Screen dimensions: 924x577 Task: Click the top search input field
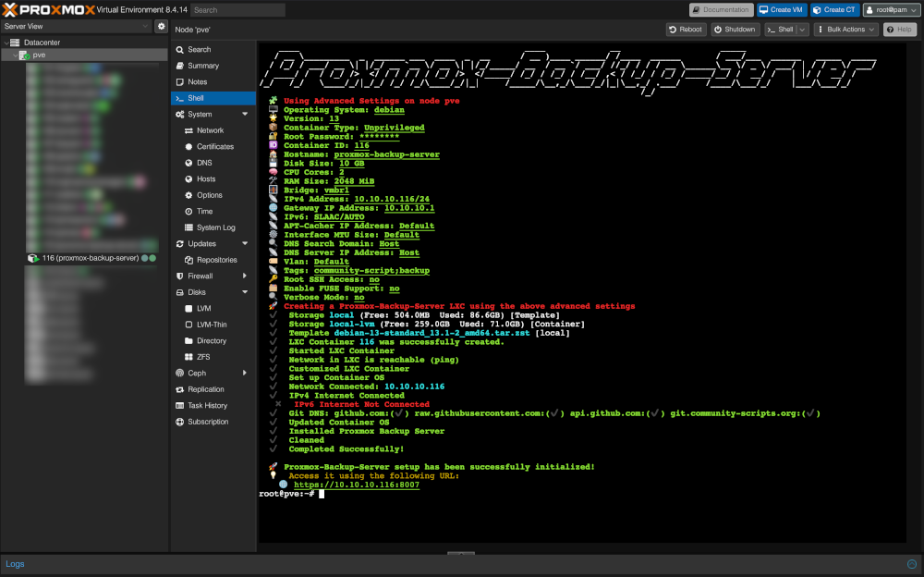[238, 10]
